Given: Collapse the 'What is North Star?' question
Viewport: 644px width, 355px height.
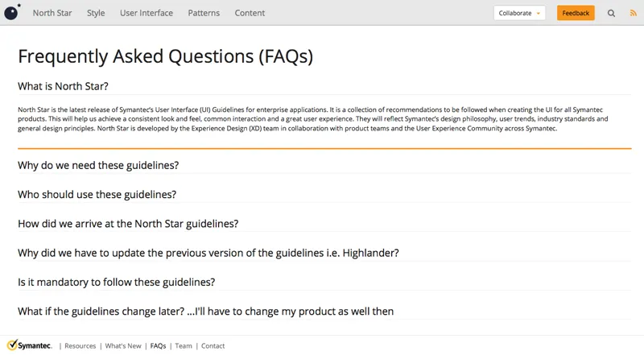Looking at the screenshot, I should (63, 86).
